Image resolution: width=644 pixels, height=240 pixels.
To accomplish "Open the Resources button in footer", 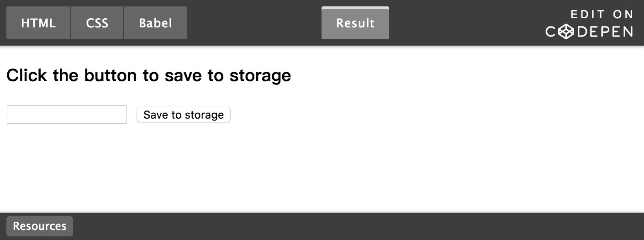I will coord(40,226).
